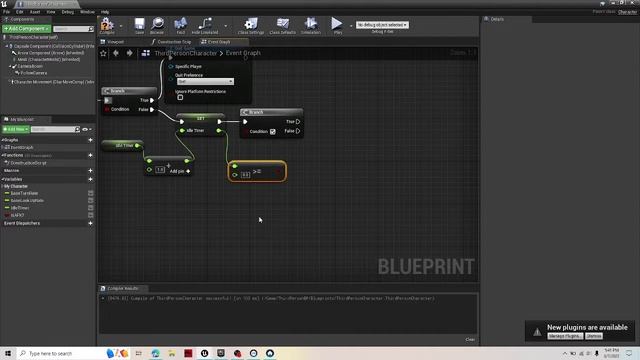Add a new macro with plus icon

click(x=90, y=171)
